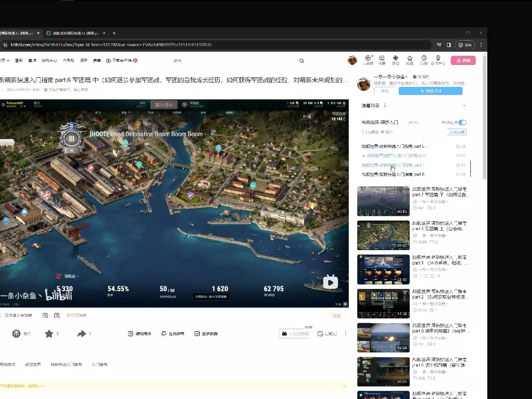Open recommended title part.2 如何获取各种资源
Screen dimensions: 532x399
tap(440, 294)
